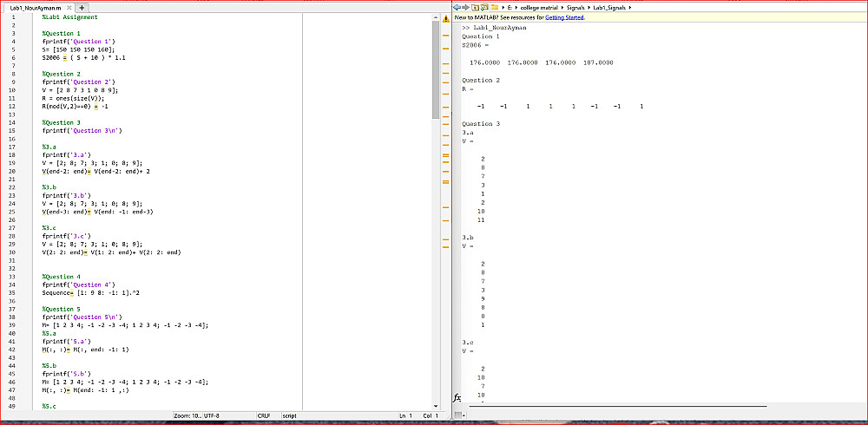Go back using the blue back arrow
The image size is (868, 425).
[457, 7]
